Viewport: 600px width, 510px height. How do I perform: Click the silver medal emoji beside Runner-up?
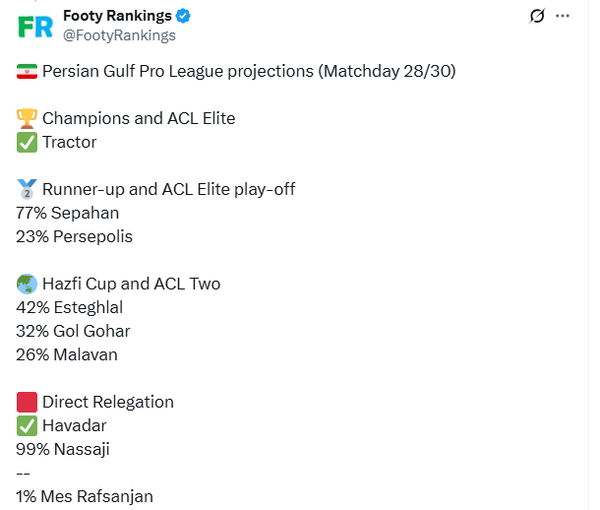[x=27, y=189]
